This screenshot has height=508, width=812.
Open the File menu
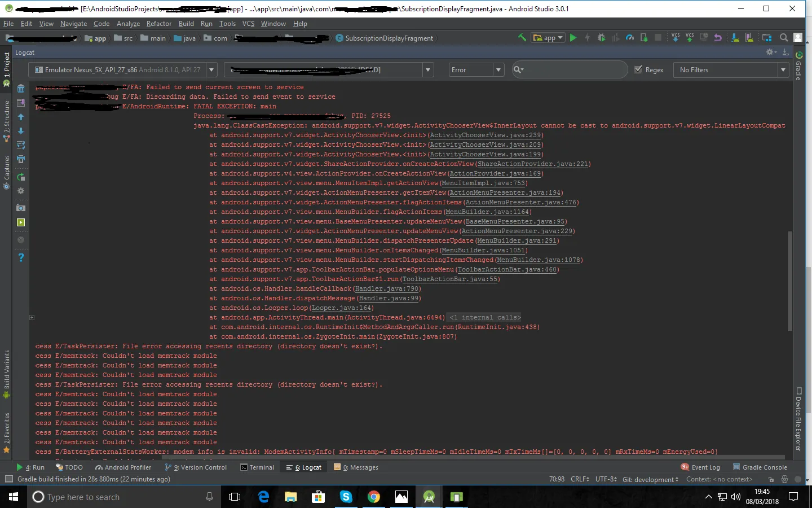click(8, 24)
